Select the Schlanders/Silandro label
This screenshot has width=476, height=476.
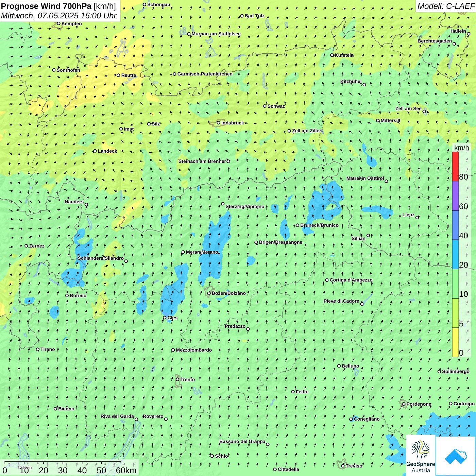[x=101, y=258]
